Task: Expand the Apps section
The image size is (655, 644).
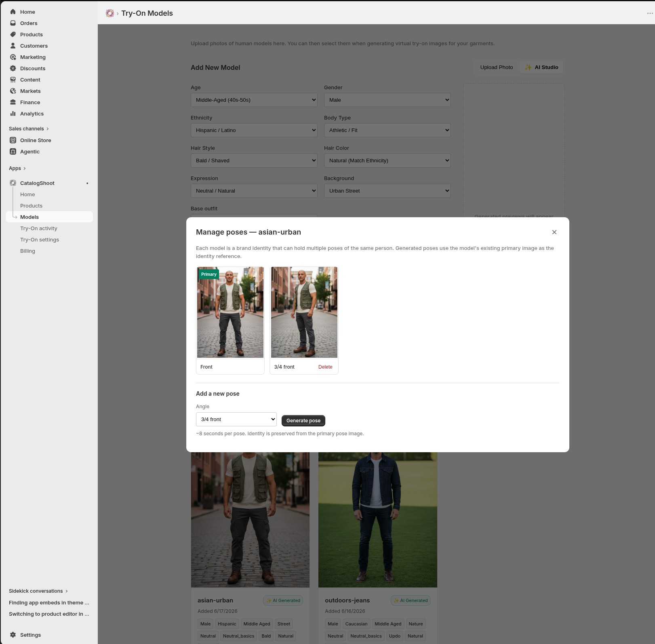Action: pyautogui.click(x=17, y=168)
